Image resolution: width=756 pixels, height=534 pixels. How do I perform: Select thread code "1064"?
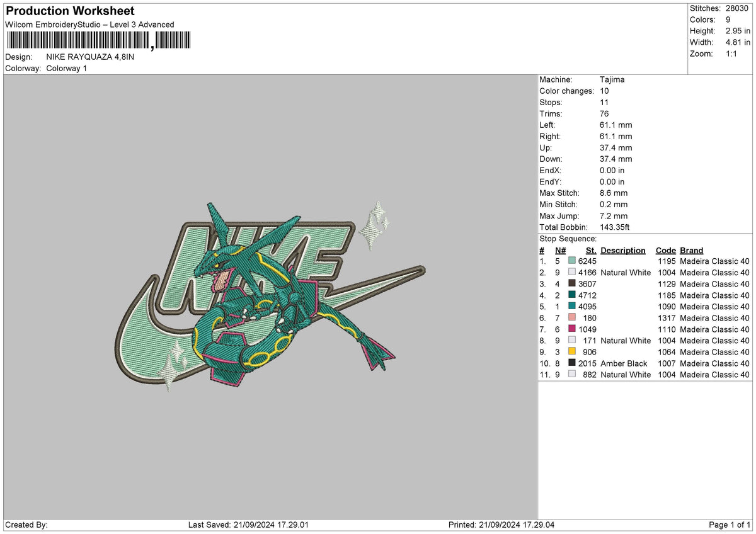coord(667,352)
